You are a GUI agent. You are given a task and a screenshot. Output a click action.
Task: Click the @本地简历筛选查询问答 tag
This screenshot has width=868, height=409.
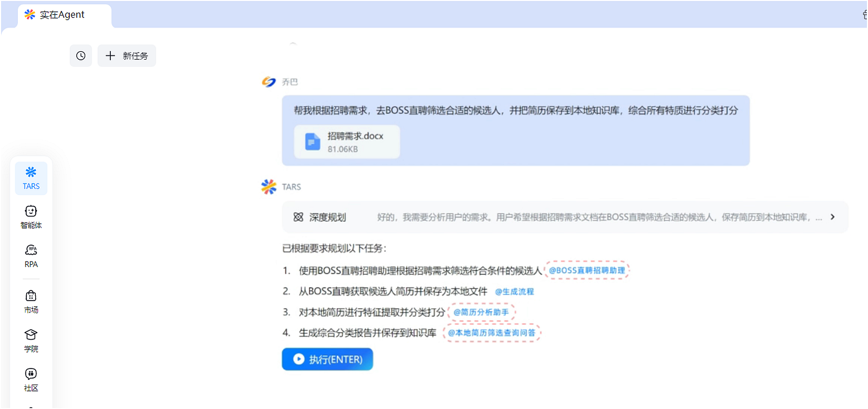pos(492,333)
